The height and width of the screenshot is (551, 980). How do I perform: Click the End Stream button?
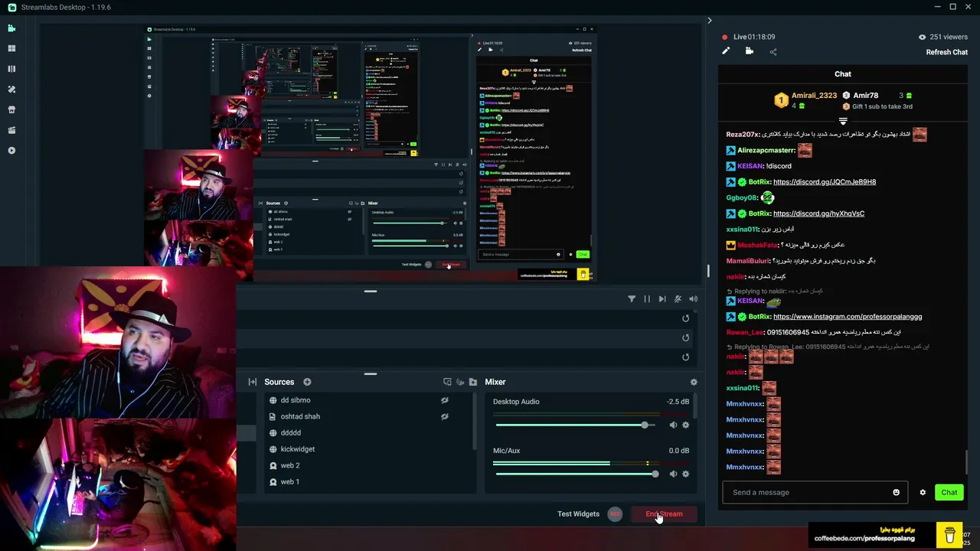(664, 514)
